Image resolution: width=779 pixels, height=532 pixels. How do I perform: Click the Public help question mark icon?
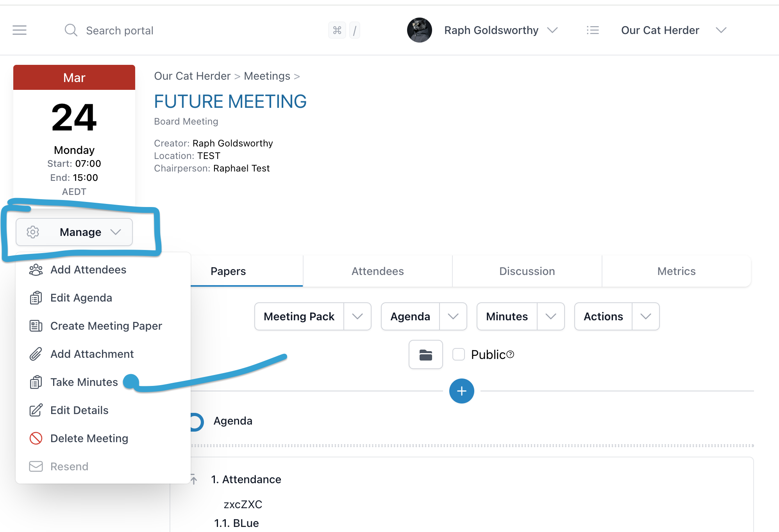[x=510, y=354]
